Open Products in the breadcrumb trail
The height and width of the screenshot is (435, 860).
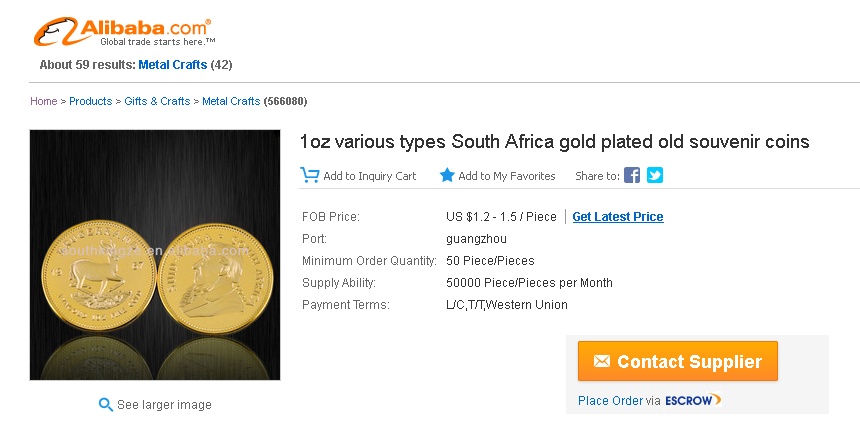tap(90, 101)
